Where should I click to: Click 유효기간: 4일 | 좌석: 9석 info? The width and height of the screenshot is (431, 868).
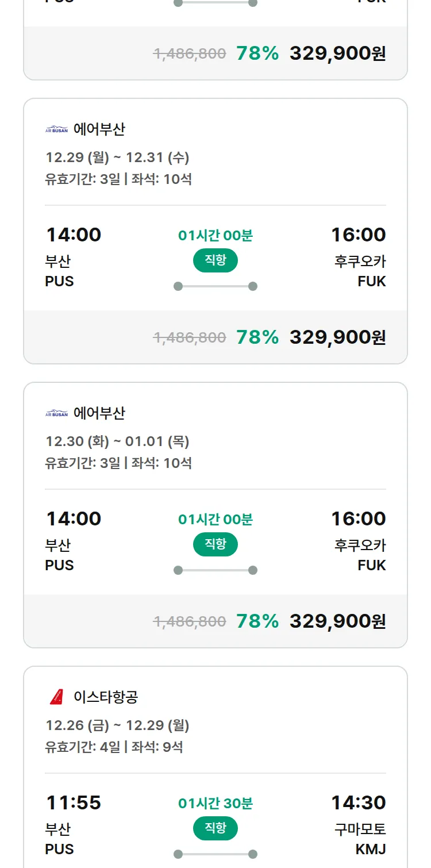point(114,747)
